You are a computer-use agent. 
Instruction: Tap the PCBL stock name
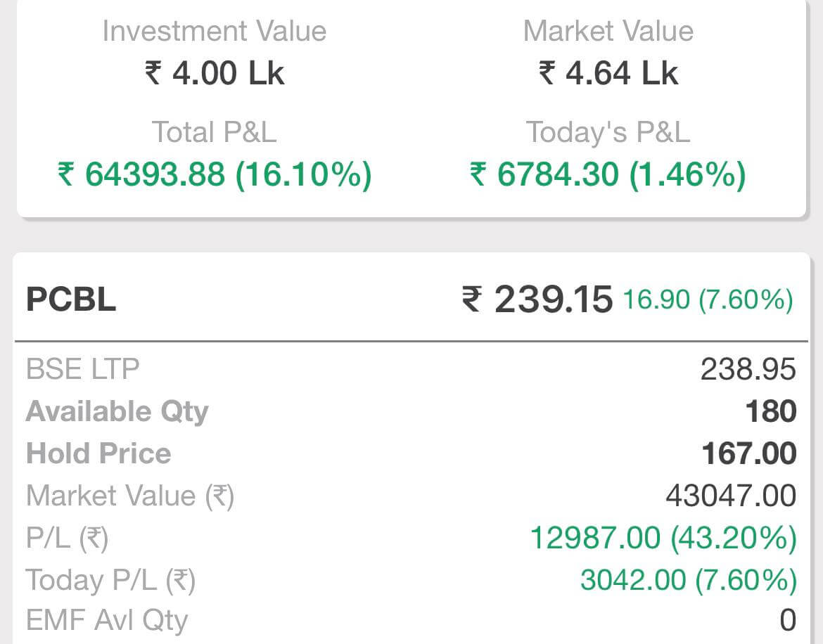[71, 300]
